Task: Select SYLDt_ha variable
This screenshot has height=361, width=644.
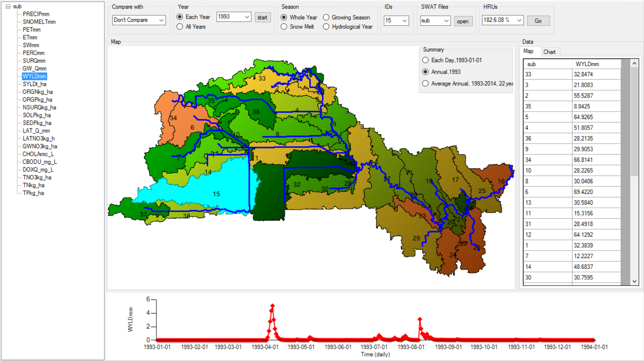Action: click(x=34, y=84)
